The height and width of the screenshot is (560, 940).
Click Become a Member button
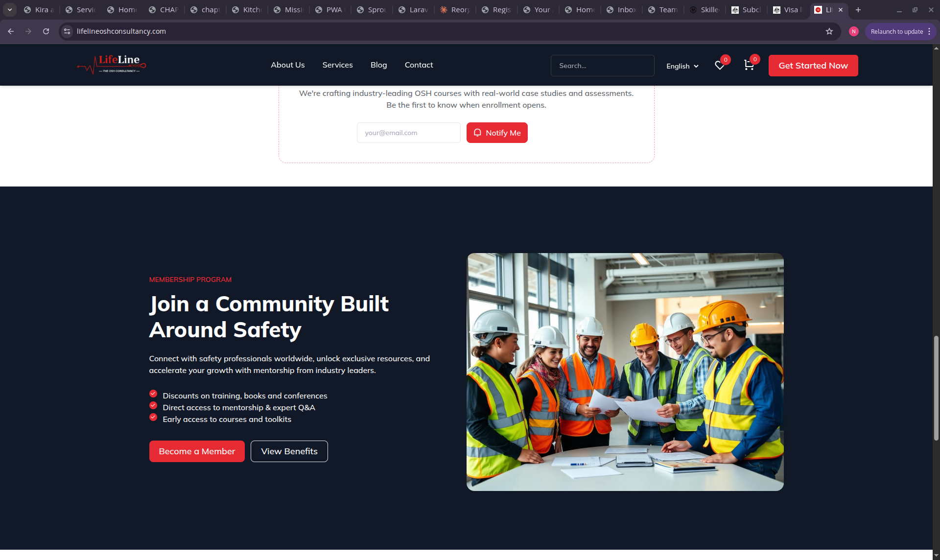coord(197,451)
